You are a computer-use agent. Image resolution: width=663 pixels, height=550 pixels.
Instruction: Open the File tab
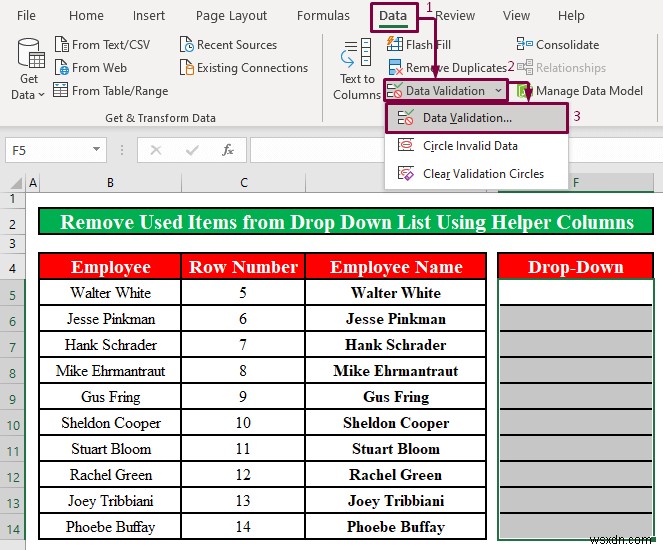pyautogui.click(x=26, y=16)
